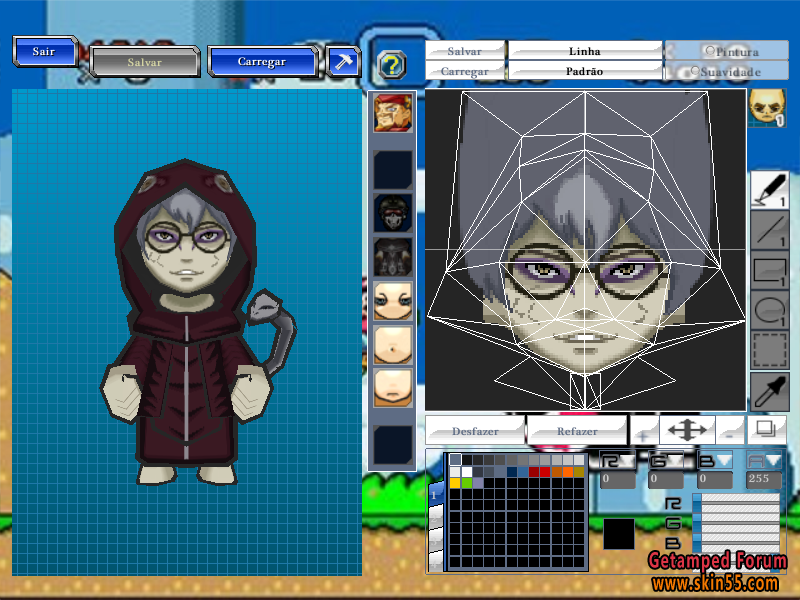This screenshot has height=600, width=800.
Task: Switch to palette tab 2
Action: (x=435, y=517)
